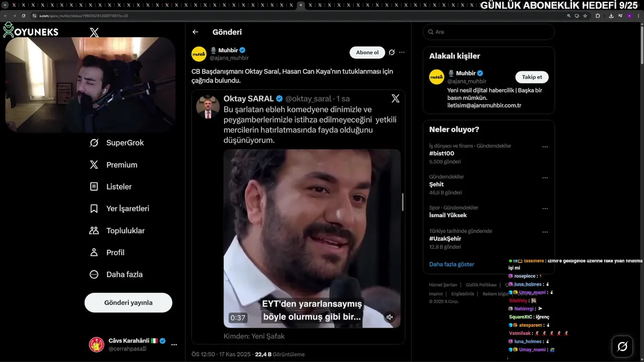The image size is (644, 362).
Task: Click the #UzakŞehir trending topic
Action: 445,239
